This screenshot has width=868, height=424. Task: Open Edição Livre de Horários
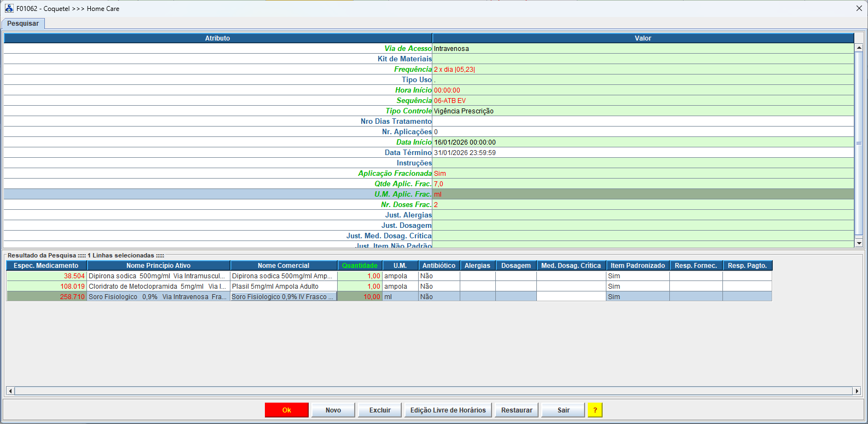click(x=448, y=410)
